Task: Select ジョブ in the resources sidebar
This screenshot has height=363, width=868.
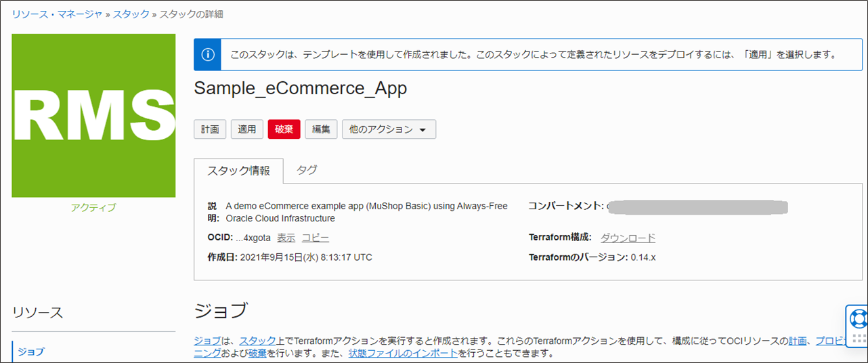Action: point(30,351)
